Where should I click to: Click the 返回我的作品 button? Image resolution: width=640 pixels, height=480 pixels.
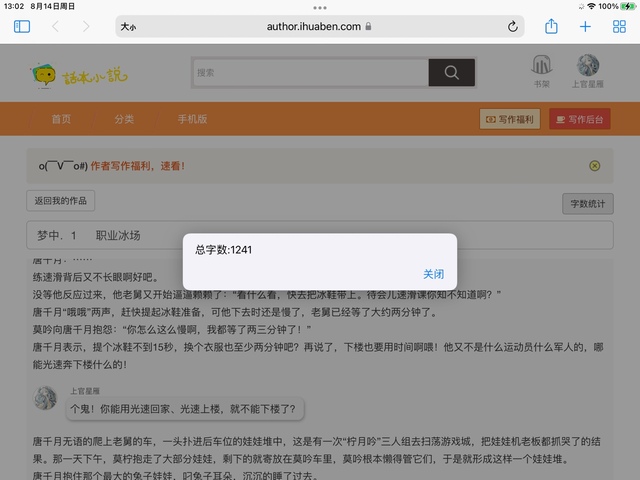point(60,201)
